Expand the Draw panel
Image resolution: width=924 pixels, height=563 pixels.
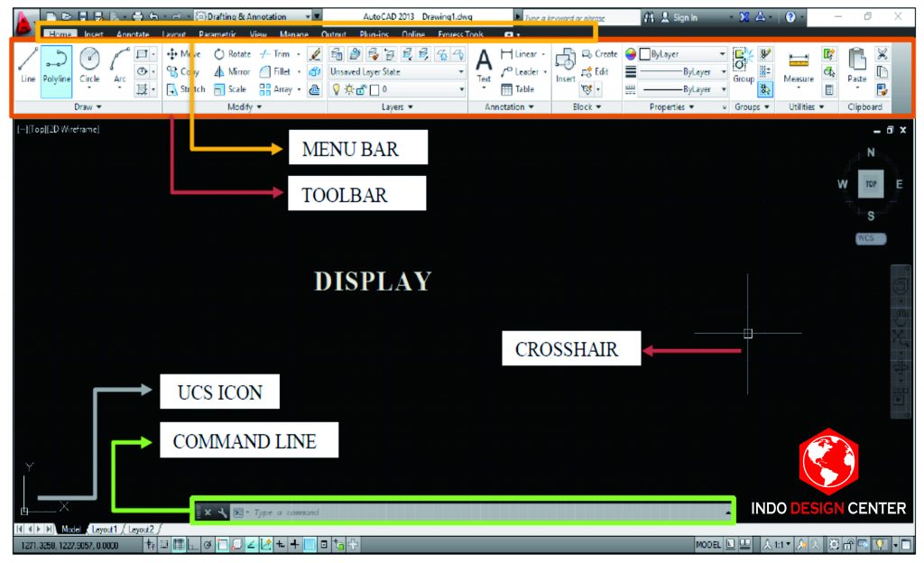[88, 107]
